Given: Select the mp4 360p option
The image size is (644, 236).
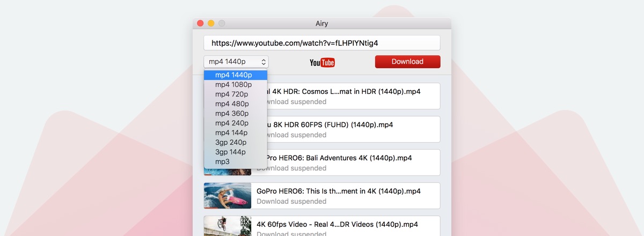Looking at the screenshot, I should [x=236, y=114].
